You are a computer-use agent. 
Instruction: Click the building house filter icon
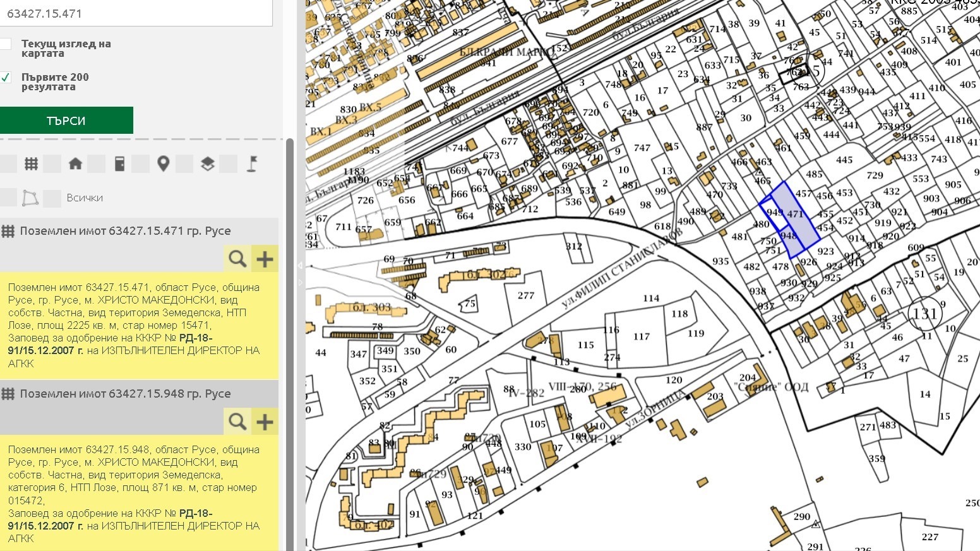click(75, 164)
